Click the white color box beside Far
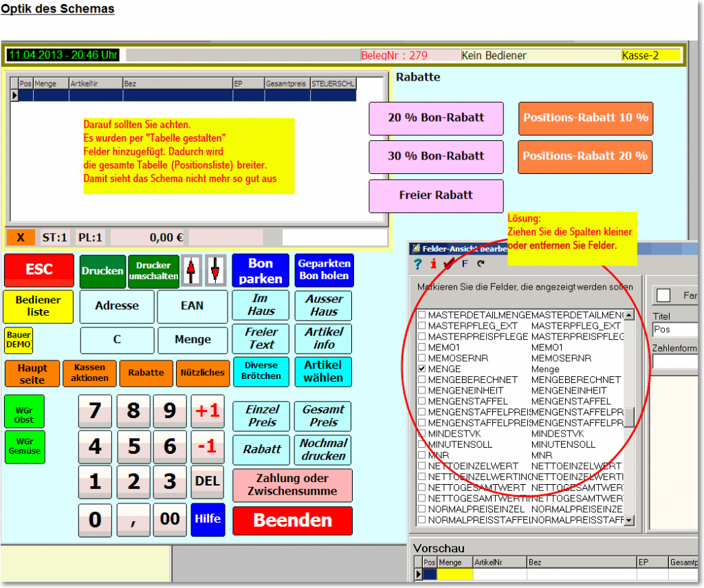The image size is (704, 588). (x=663, y=295)
